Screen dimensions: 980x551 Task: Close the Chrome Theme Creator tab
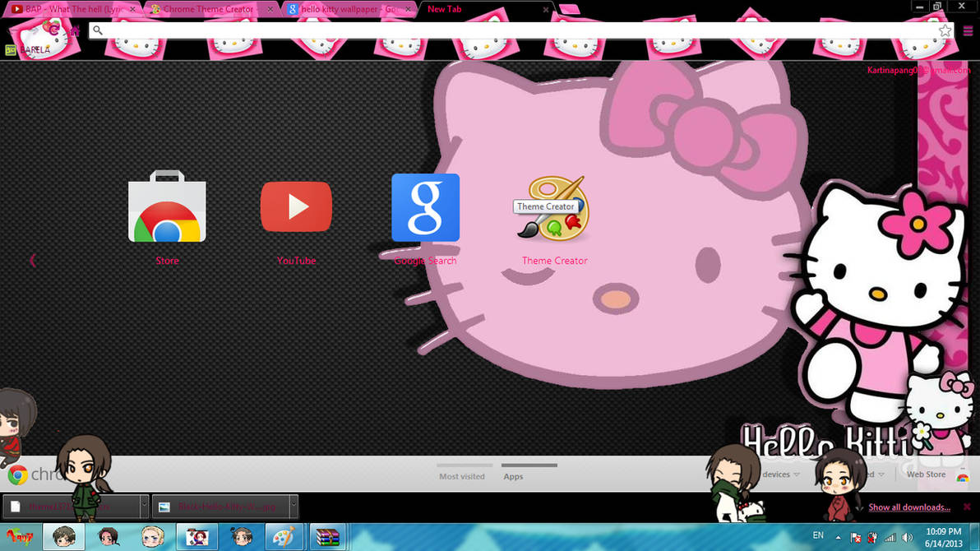(270, 9)
